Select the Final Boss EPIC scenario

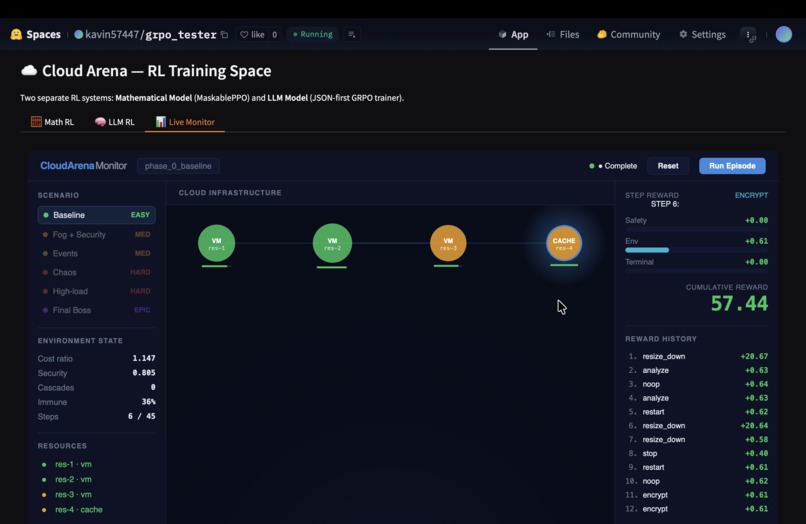[97, 310]
